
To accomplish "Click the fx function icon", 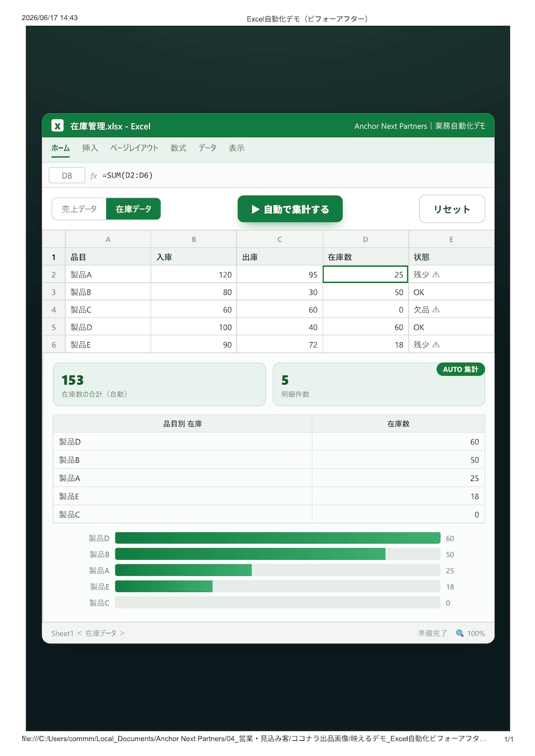I will point(94,176).
